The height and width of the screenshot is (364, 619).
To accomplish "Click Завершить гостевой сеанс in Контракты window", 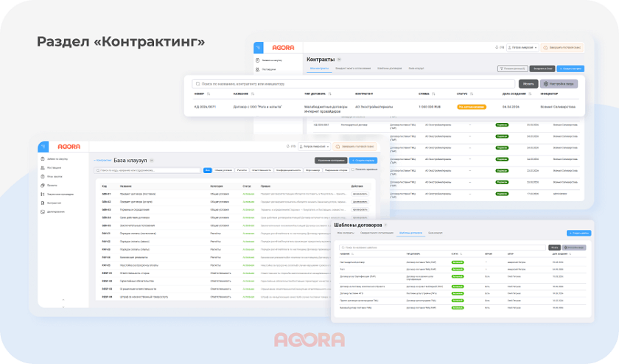I will 562,47.
